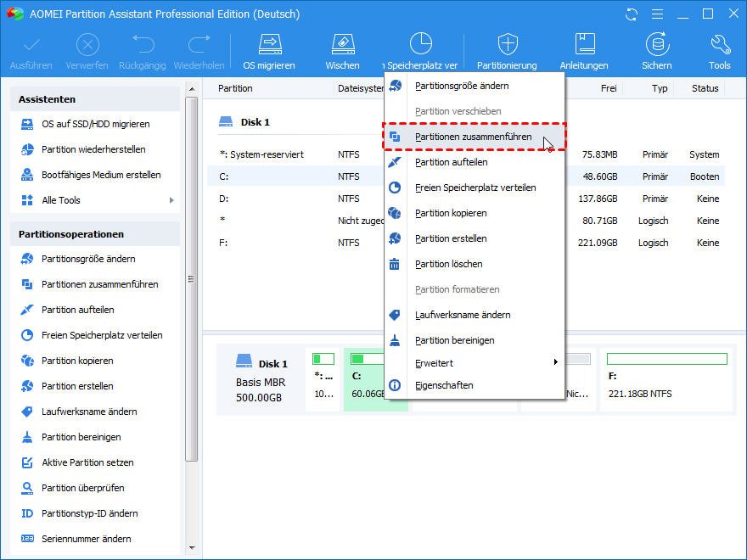The width and height of the screenshot is (747, 560).
Task: Select Partitionen zusammenführen in context menu
Action: [x=475, y=137]
